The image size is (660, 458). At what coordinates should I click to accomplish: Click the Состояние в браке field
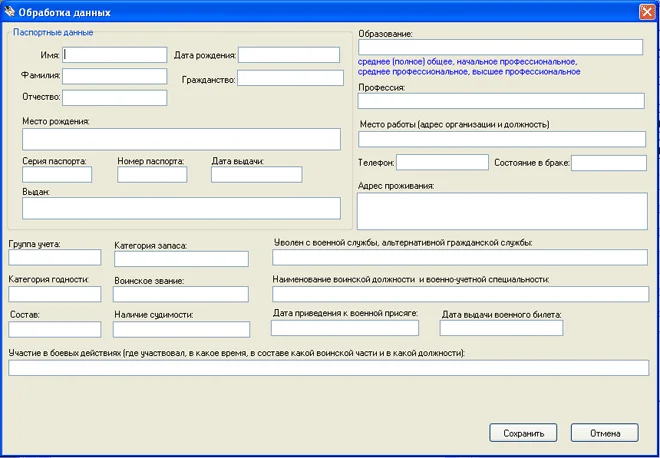[x=609, y=162]
